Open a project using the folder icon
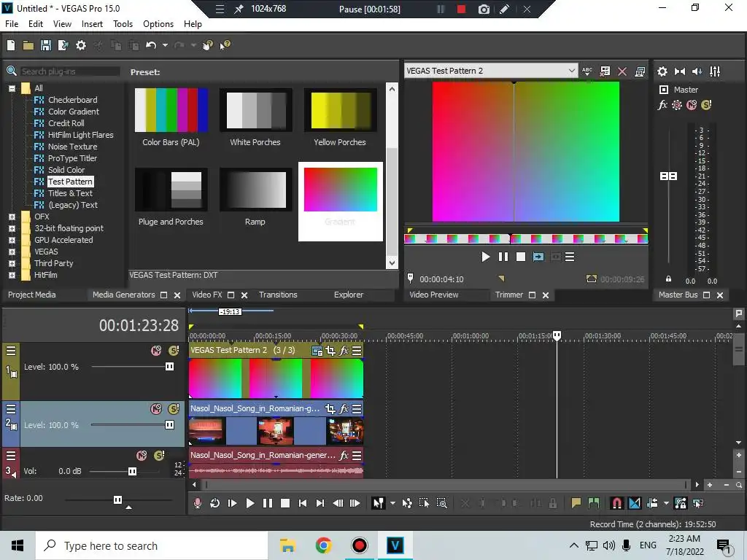This screenshot has width=747, height=560. tap(28, 45)
